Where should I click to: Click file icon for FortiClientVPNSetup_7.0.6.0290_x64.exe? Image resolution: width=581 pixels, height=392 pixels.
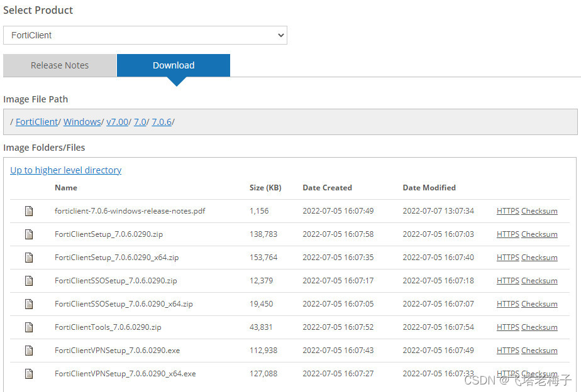[x=29, y=374]
